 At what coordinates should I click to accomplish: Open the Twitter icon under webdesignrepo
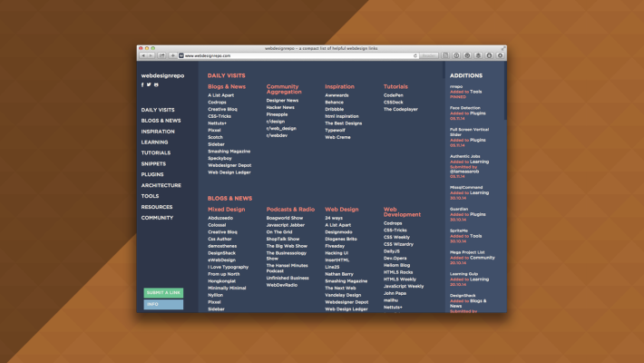(149, 84)
